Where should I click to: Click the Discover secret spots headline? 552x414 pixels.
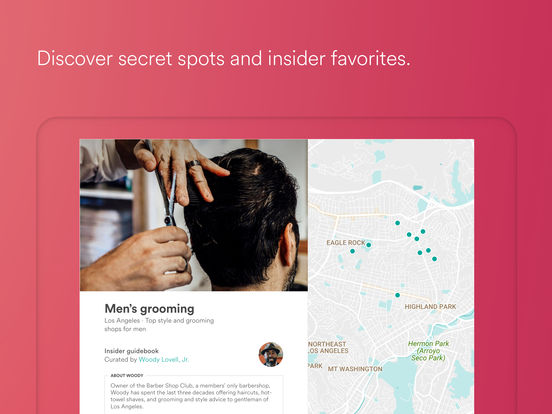224,58
